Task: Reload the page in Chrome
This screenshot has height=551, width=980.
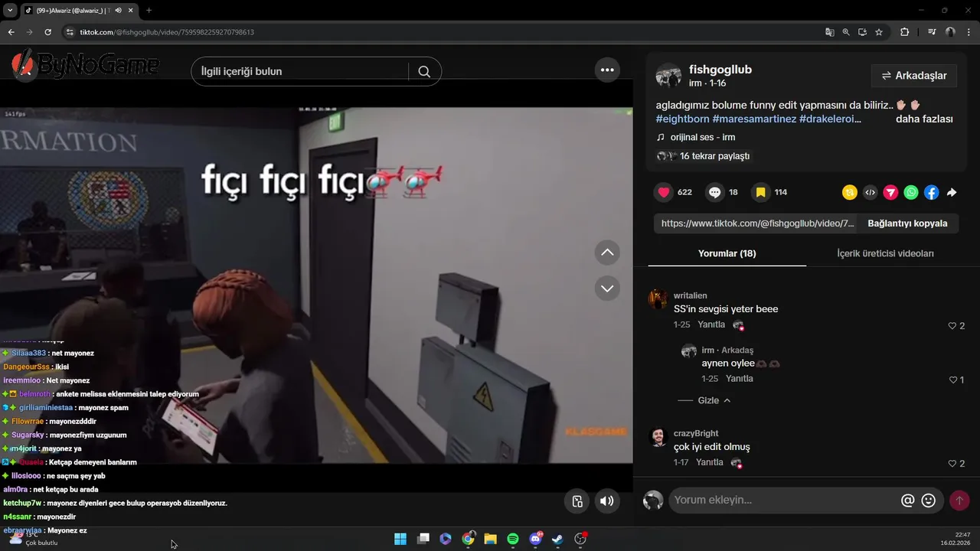Action: 47,32
